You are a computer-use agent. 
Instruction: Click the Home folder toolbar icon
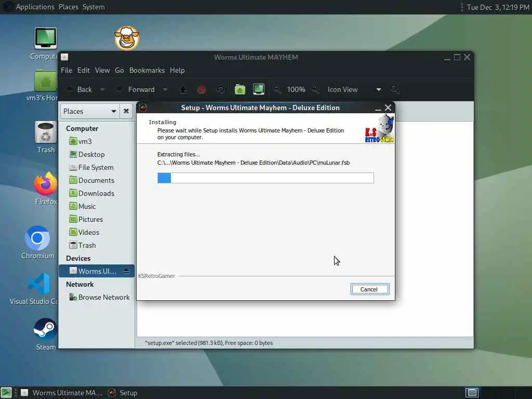240,89
